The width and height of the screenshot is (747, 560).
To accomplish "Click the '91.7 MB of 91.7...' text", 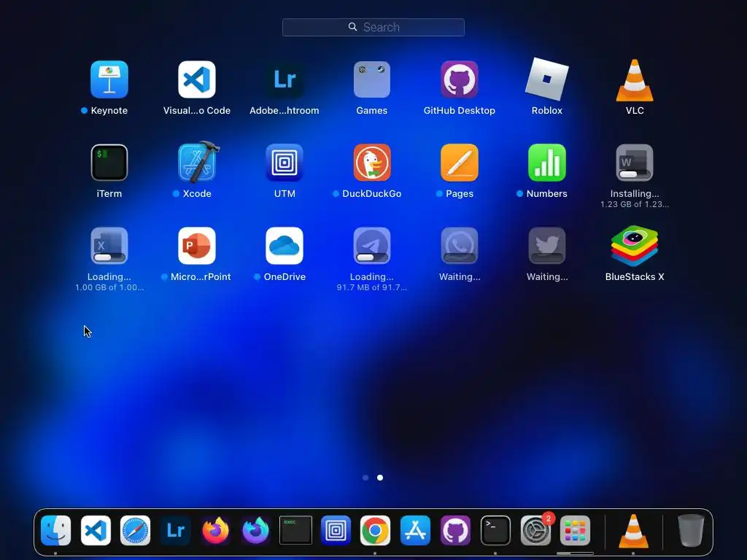I will [371, 287].
